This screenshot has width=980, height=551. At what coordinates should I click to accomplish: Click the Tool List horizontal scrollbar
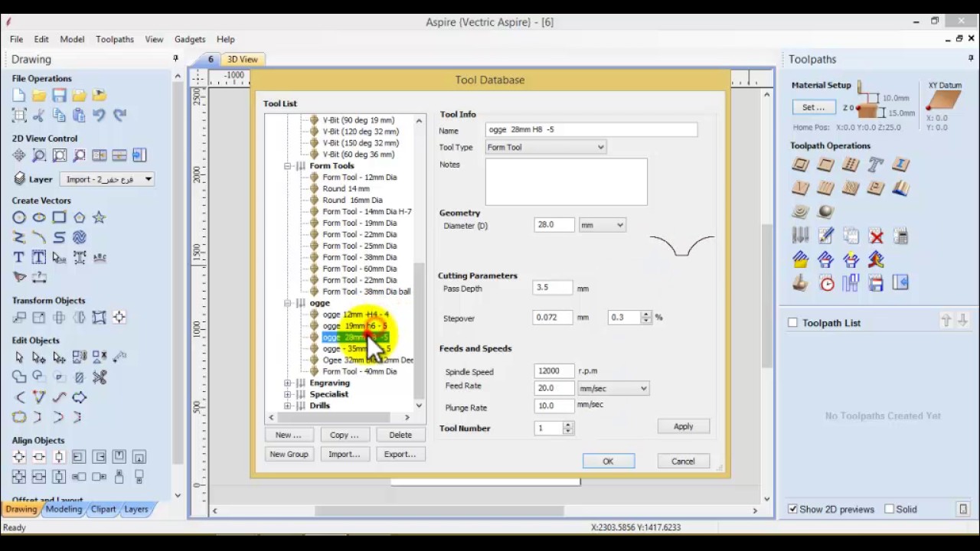340,417
